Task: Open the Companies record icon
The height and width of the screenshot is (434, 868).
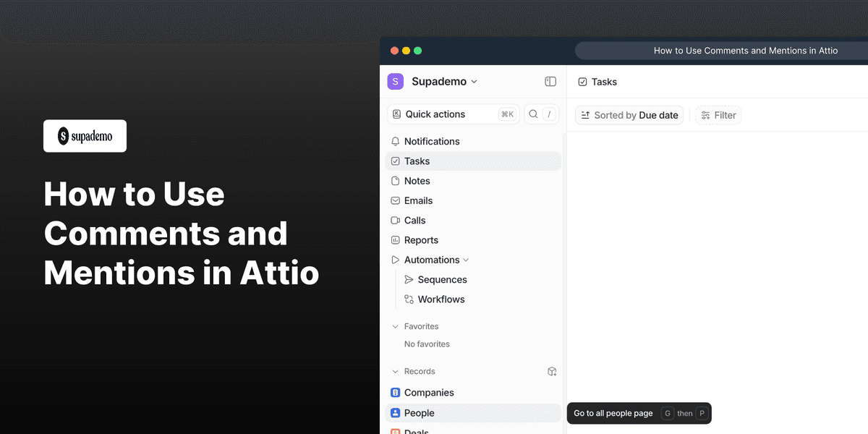Action: [x=395, y=392]
